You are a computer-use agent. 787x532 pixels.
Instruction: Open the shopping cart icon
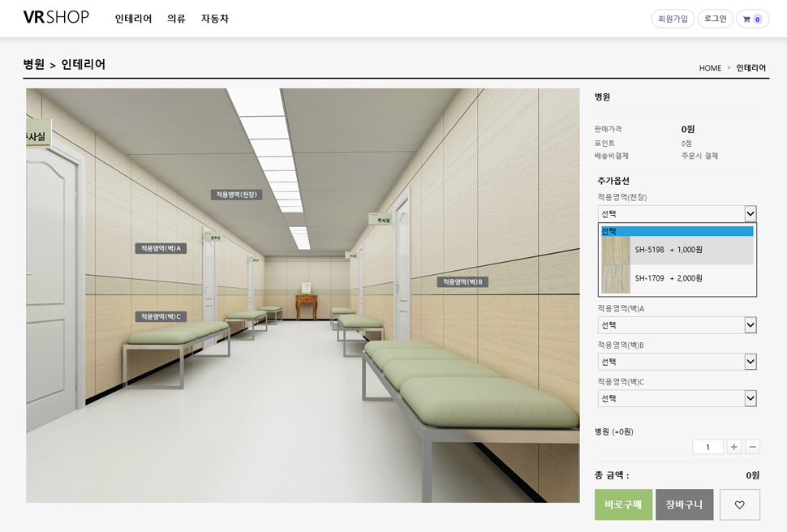tap(752, 19)
